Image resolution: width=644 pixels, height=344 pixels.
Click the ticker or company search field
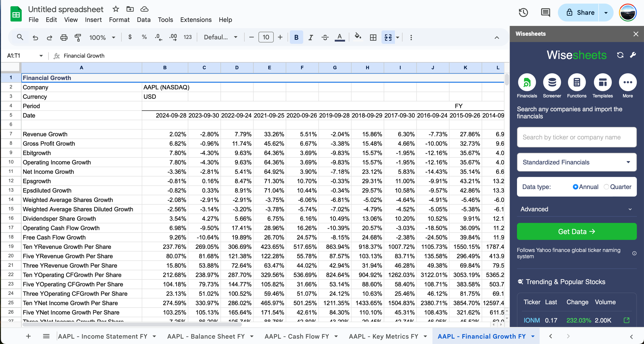coord(577,137)
